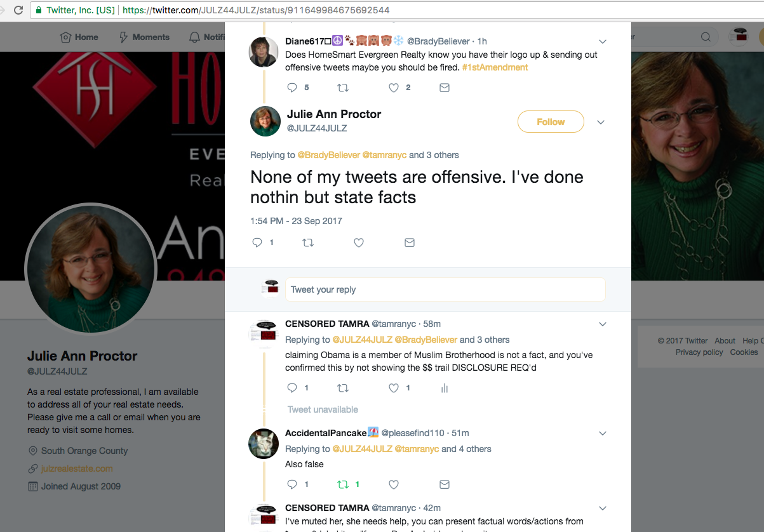Expand options for CENSORED TAMRA's 58m tweet
The height and width of the screenshot is (532, 764).
(603, 324)
